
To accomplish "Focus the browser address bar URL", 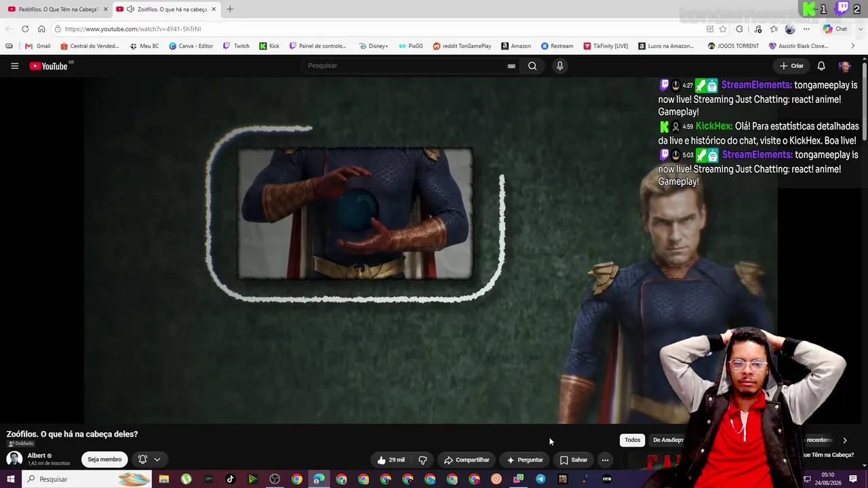I will click(x=133, y=29).
